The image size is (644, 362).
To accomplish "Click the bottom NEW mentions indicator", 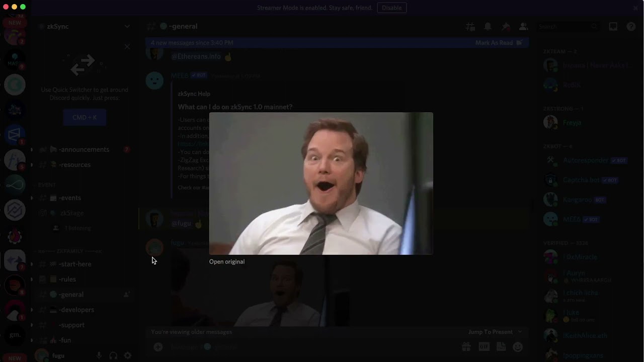I will [x=15, y=358].
